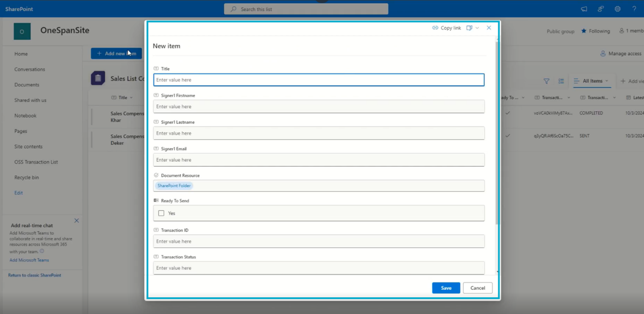The width and height of the screenshot is (644, 314).
Task: Open Shared with us in navigation
Action: tap(30, 100)
